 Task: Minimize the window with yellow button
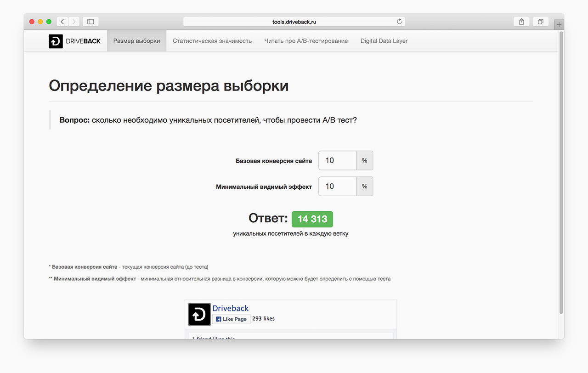point(40,22)
